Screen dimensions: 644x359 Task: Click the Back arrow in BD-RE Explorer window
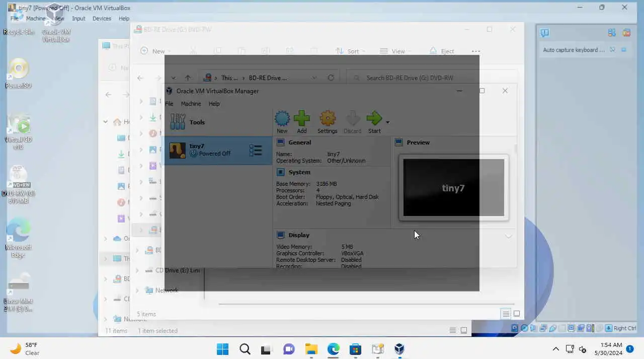[x=140, y=78]
